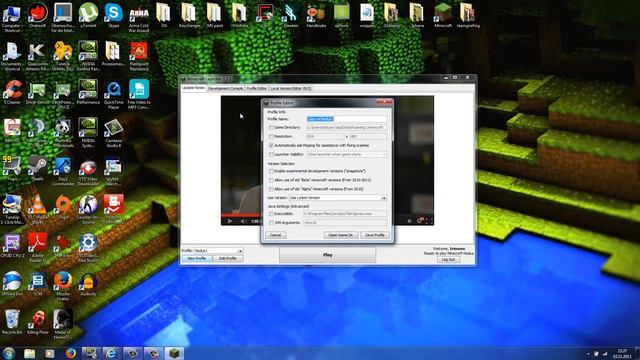The height and width of the screenshot is (360, 640).
Task: Open the CPUID CPU-Z desktop shortcut
Action: coord(12,245)
